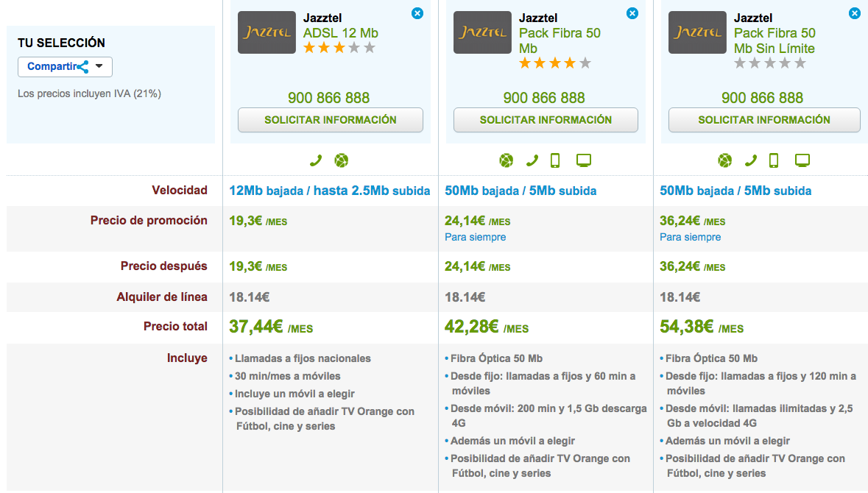Click the 900 866 888 number under Pack Fibra 50 Mb
This screenshot has width=868, height=493.
[544, 98]
